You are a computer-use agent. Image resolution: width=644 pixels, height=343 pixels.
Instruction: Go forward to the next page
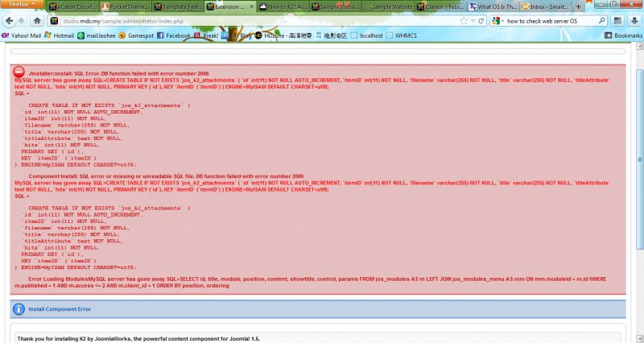[x=22, y=21]
